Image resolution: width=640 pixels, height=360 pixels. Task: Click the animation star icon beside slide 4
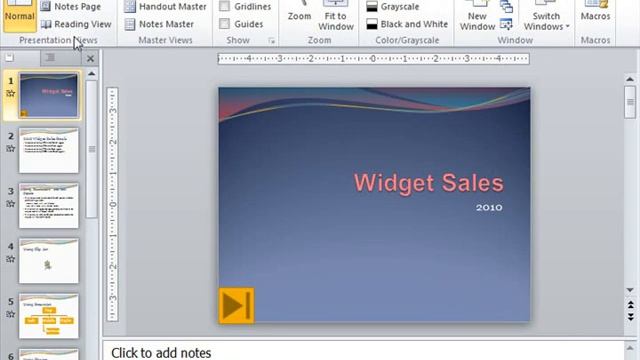11,259
